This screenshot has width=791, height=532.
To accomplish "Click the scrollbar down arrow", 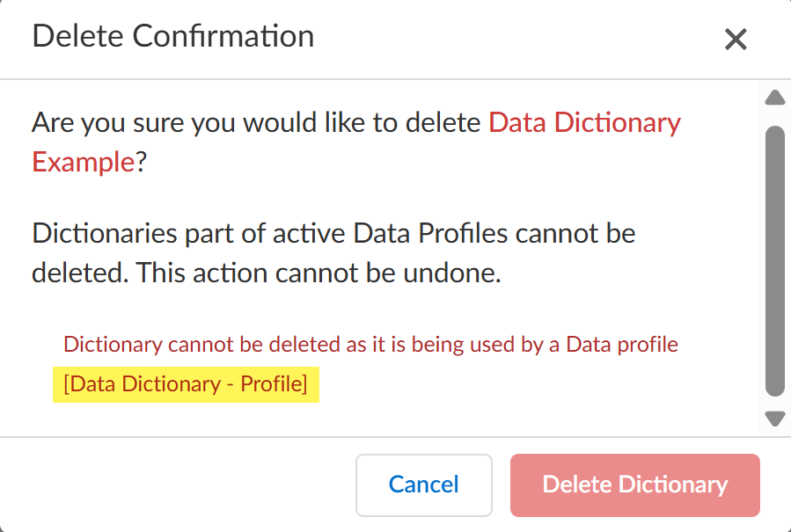I will click(775, 419).
